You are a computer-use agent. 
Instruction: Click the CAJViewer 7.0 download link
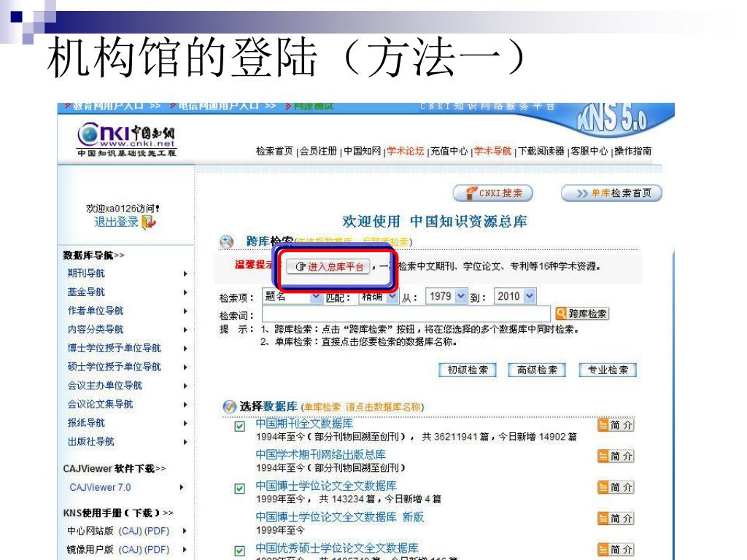100,487
